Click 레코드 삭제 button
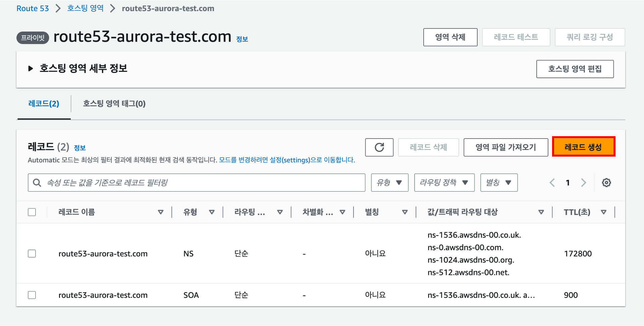 (429, 147)
